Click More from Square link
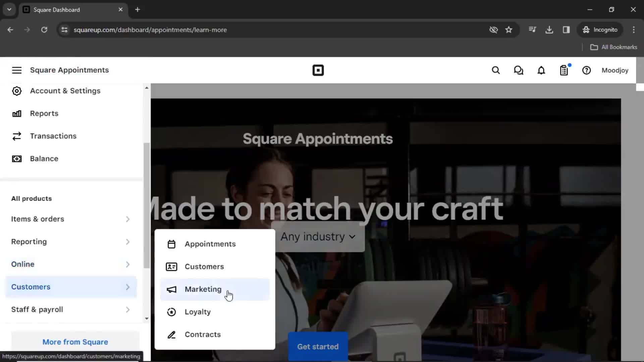This screenshot has height=362, width=644. point(75,342)
